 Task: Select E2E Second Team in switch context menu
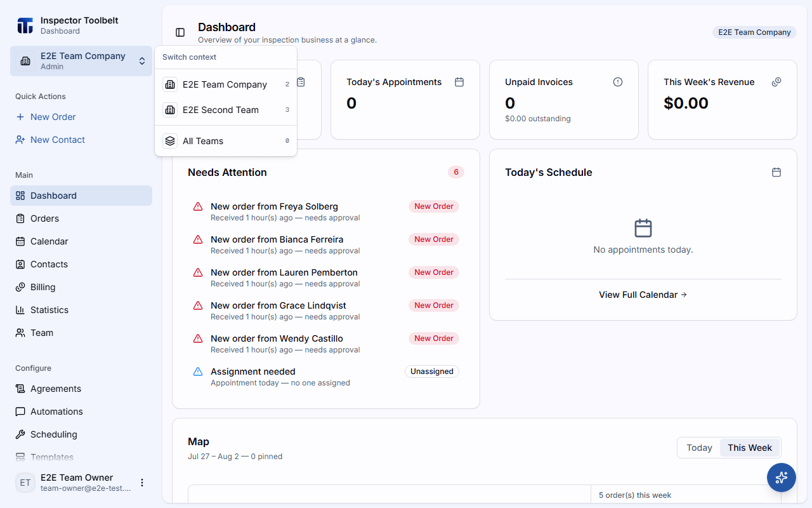point(226,110)
